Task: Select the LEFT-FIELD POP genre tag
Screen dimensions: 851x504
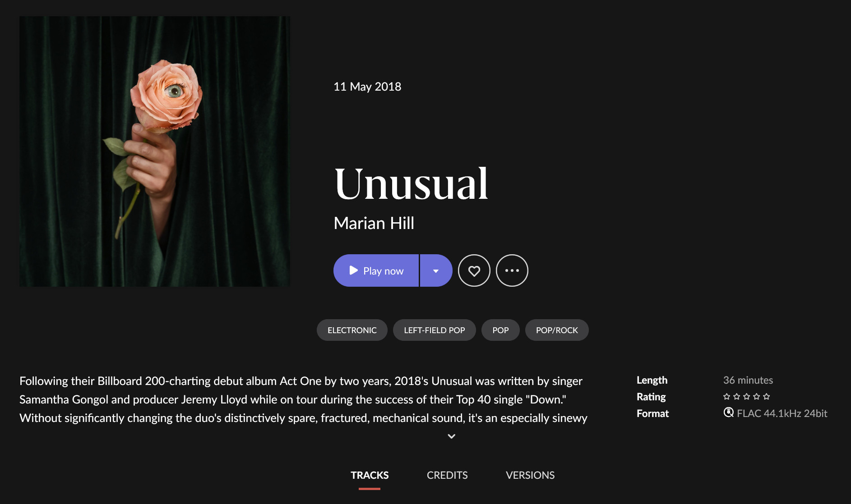Action: coord(435,330)
